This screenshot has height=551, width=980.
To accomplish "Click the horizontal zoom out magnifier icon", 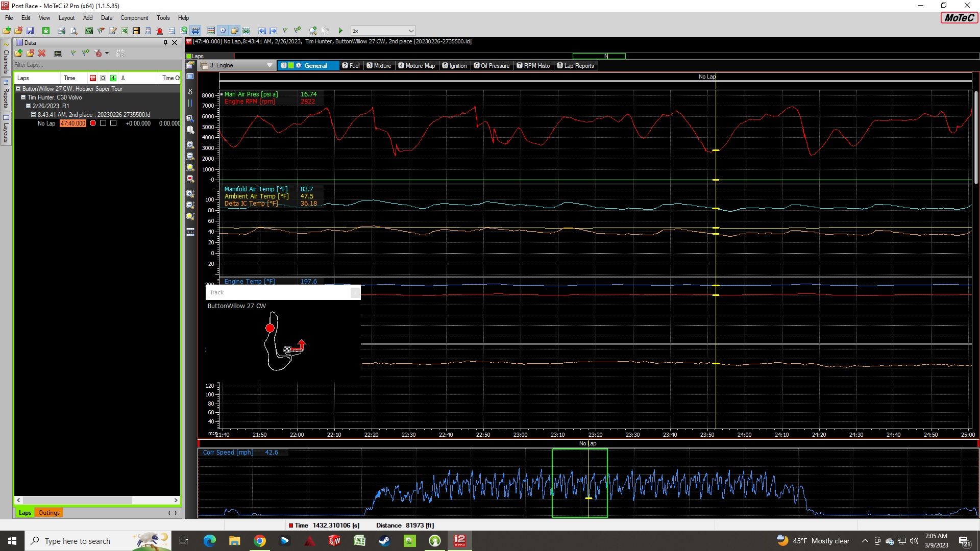I will click(x=190, y=157).
